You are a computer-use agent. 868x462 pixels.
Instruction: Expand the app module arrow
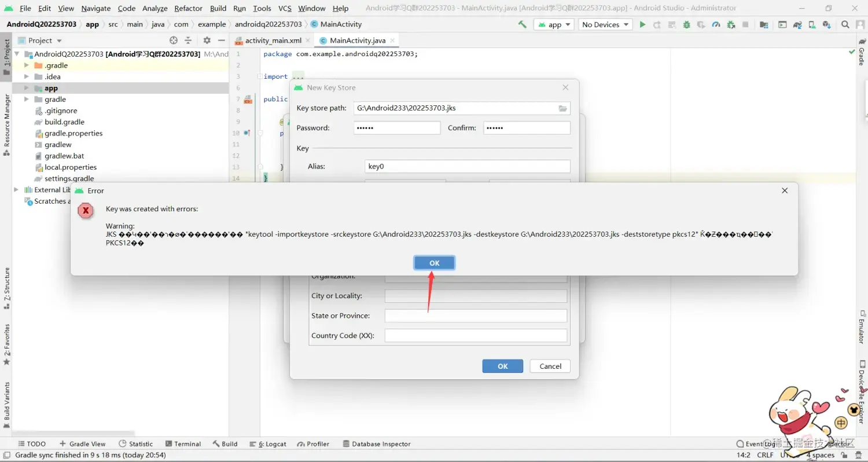(27, 88)
